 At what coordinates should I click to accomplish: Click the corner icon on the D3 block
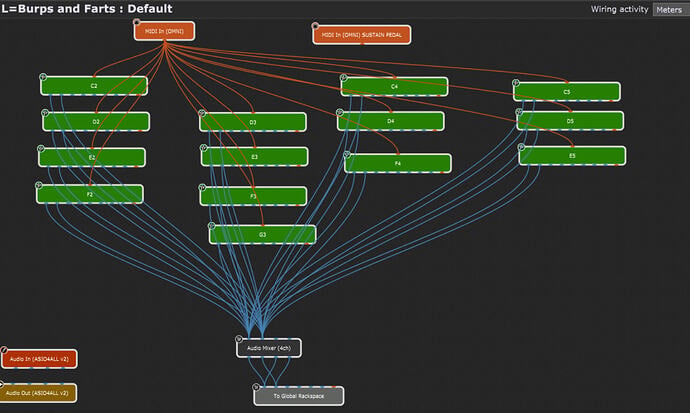click(202, 113)
